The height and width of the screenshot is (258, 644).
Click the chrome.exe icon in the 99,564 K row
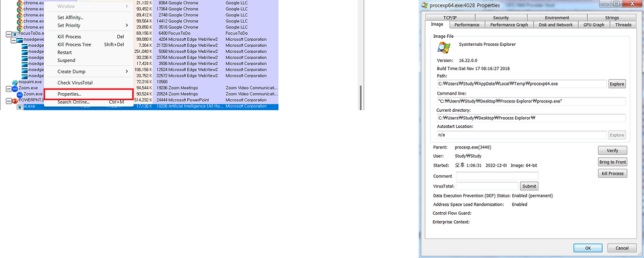(20, 22)
